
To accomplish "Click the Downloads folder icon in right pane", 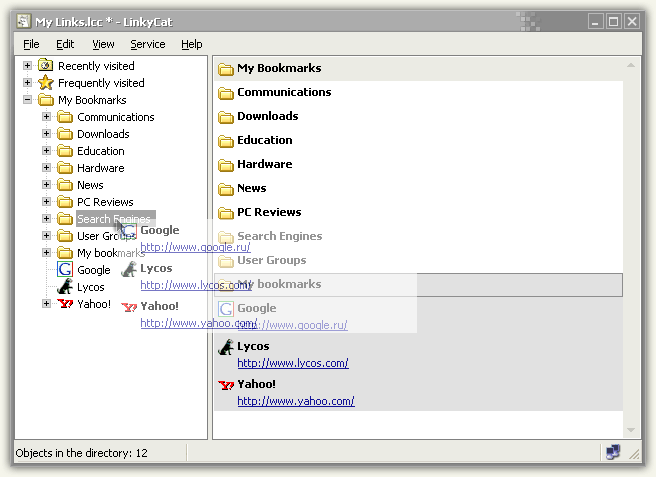I will [x=226, y=117].
